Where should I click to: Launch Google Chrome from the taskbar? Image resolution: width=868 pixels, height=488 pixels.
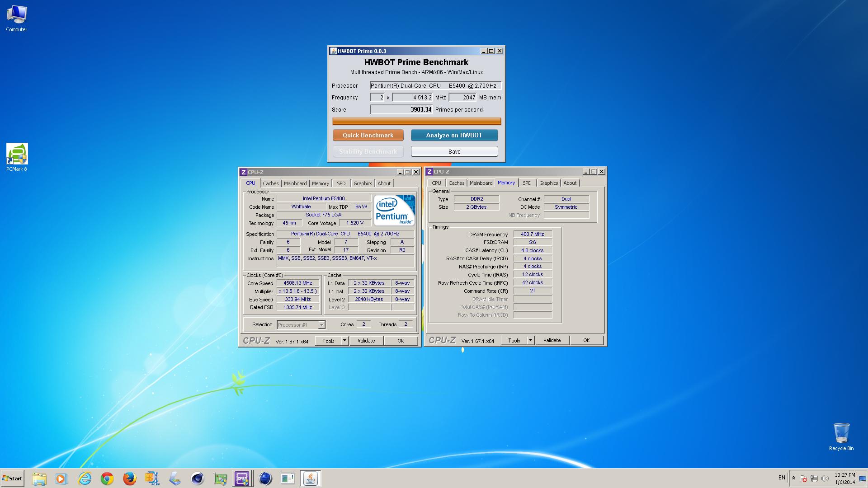(x=107, y=479)
